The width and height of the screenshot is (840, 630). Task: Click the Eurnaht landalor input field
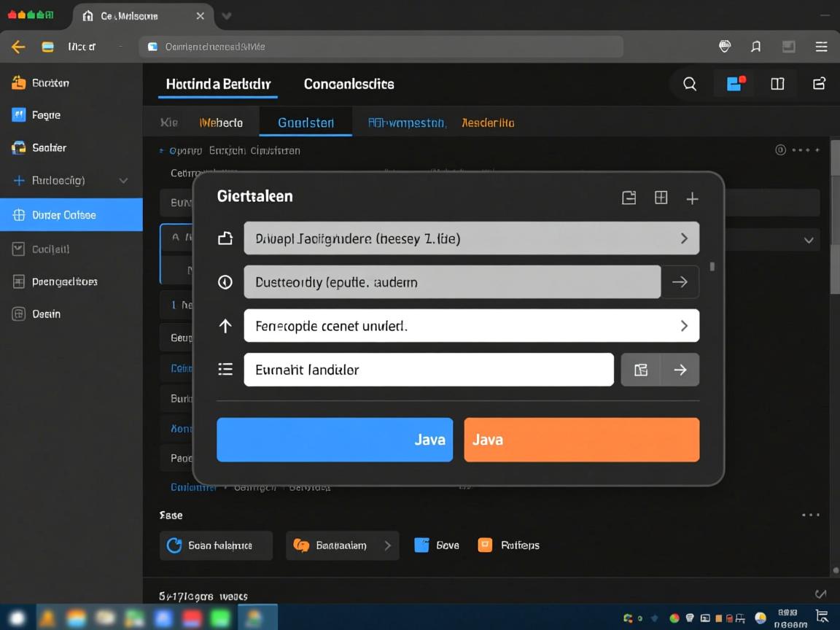click(x=428, y=370)
